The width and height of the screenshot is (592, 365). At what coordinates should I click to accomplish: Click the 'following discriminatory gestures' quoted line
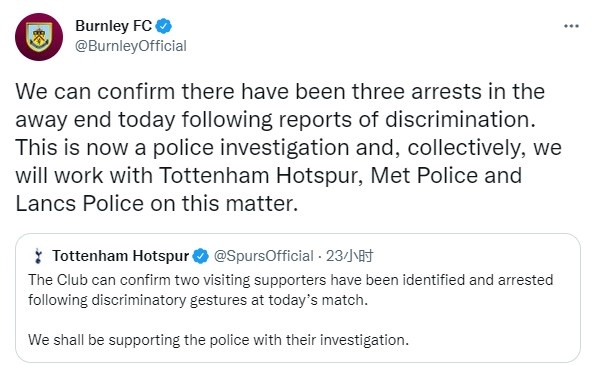click(198, 300)
